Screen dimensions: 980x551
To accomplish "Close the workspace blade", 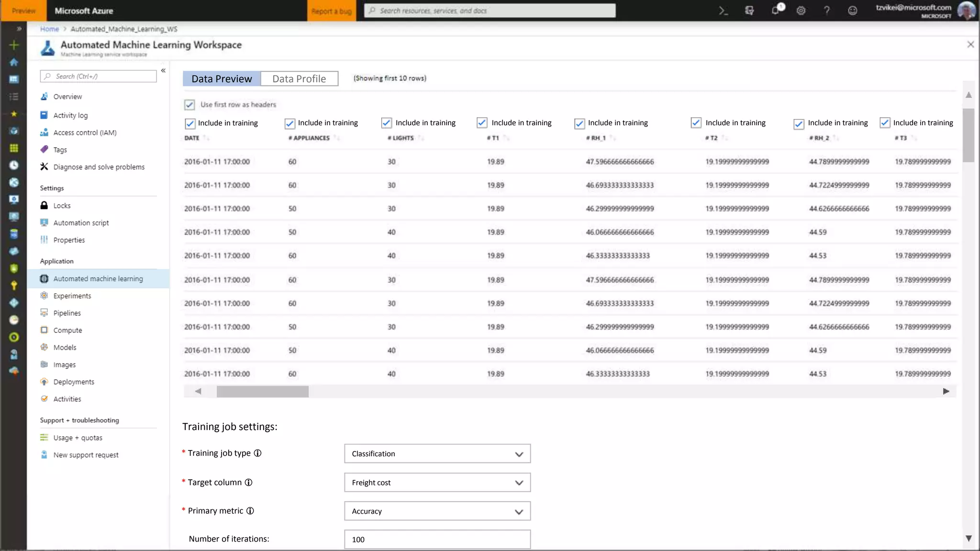I will [970, 44].
